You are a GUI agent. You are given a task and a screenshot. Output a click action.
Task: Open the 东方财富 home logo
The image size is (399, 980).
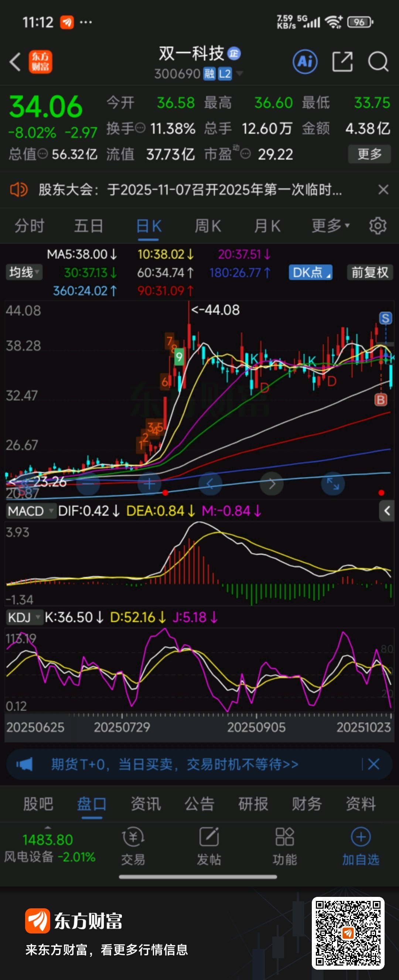click(x=40, y=62)
